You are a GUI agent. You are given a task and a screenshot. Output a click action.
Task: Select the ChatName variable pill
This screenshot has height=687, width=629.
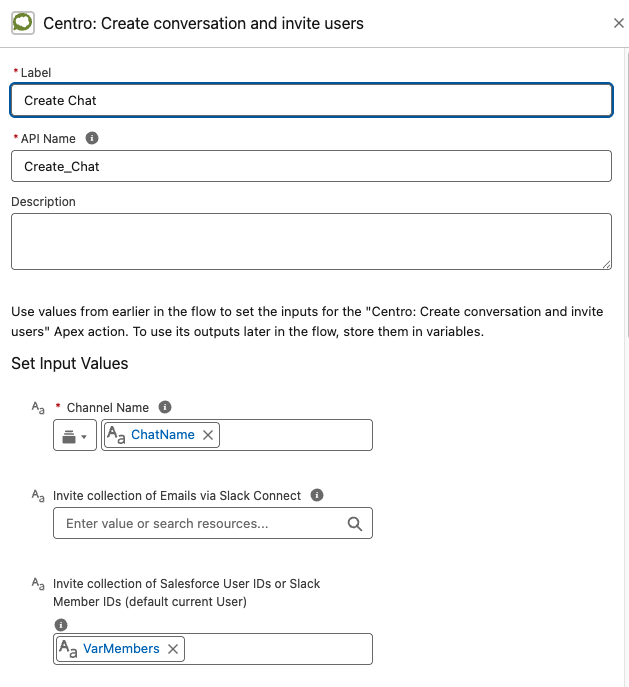[x=163, y=435]
